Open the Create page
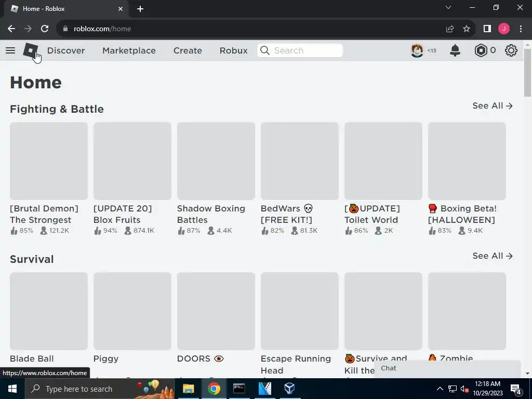 188,50
